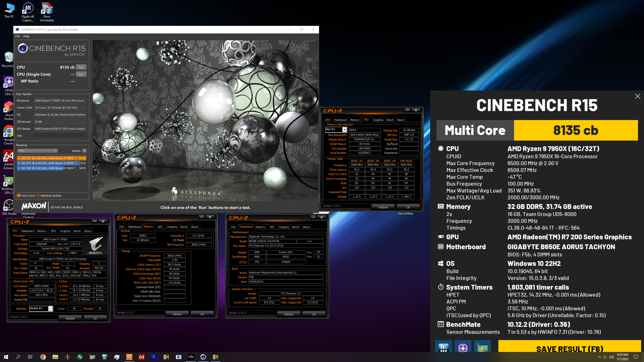Screen dimensions: 644x362
Task: Open OBS Studio desktop icon
Action: pyautogui.click(x=9, y=207)
